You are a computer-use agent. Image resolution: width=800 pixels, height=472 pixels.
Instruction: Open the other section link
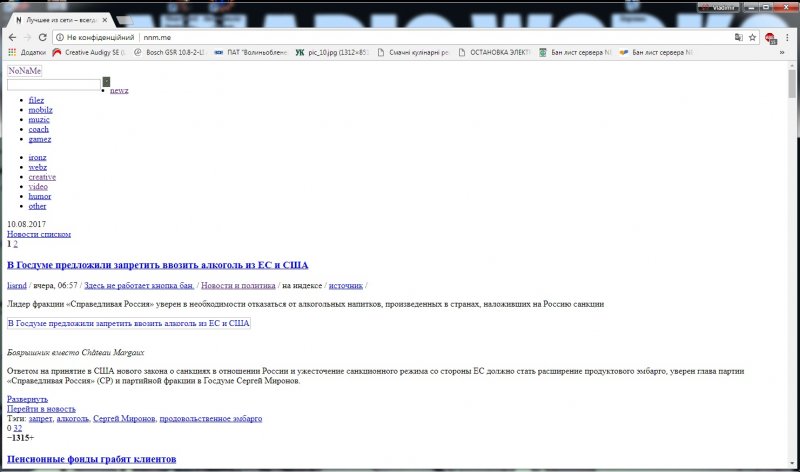click(x=37, y=206)
